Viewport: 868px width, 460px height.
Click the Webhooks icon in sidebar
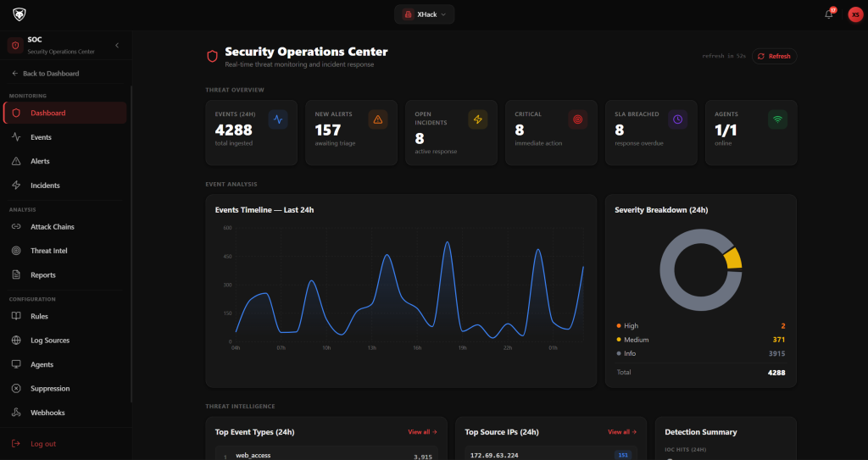[16, 413]
